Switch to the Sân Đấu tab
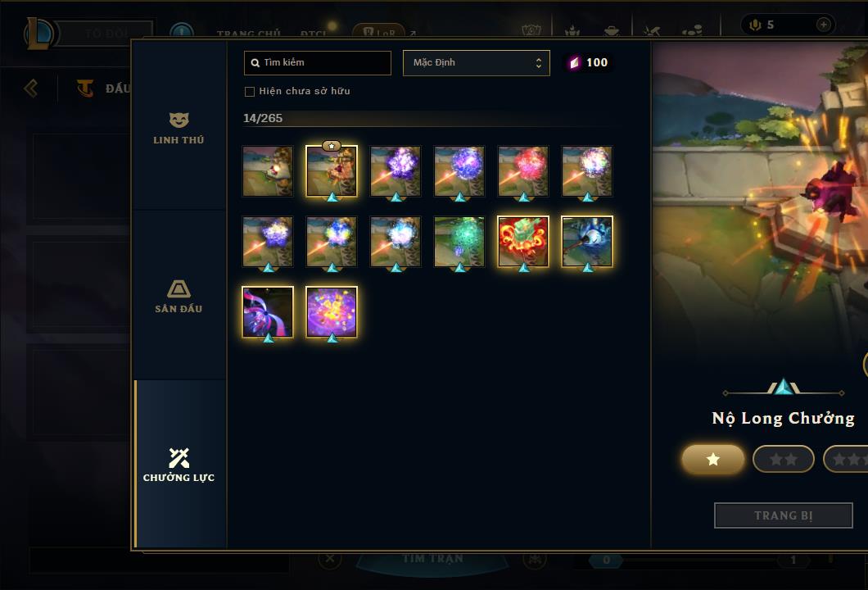868x590 pixels. [x=179, y=295]
